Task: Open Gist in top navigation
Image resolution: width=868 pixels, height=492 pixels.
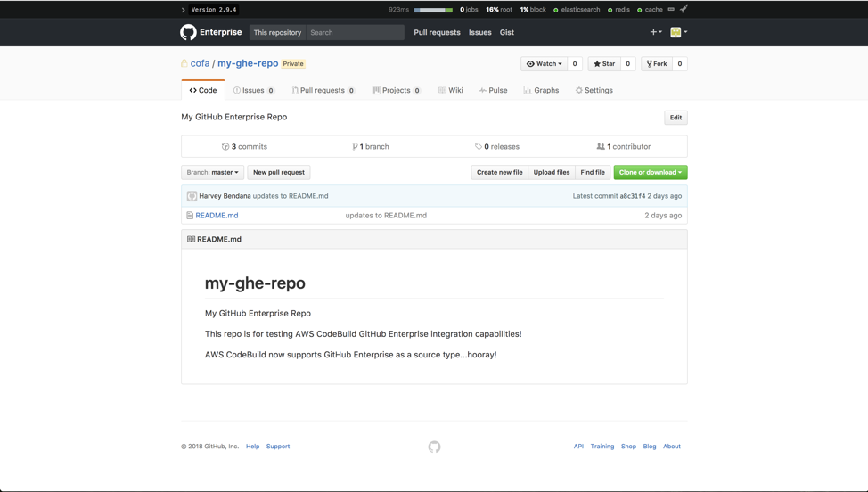Action: pyautogui.click(x=506, y=32)
